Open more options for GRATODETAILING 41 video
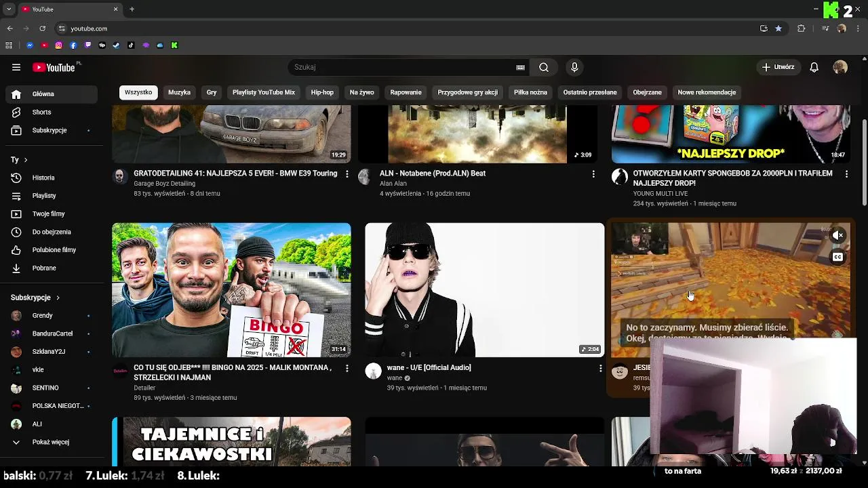 pos(347,174)
